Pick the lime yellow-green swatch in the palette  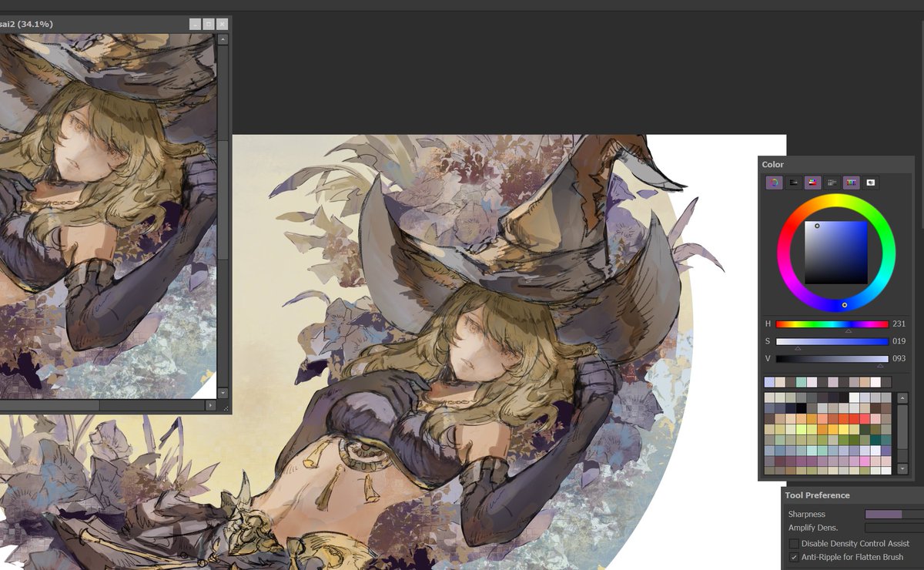[x=802, y=429]
